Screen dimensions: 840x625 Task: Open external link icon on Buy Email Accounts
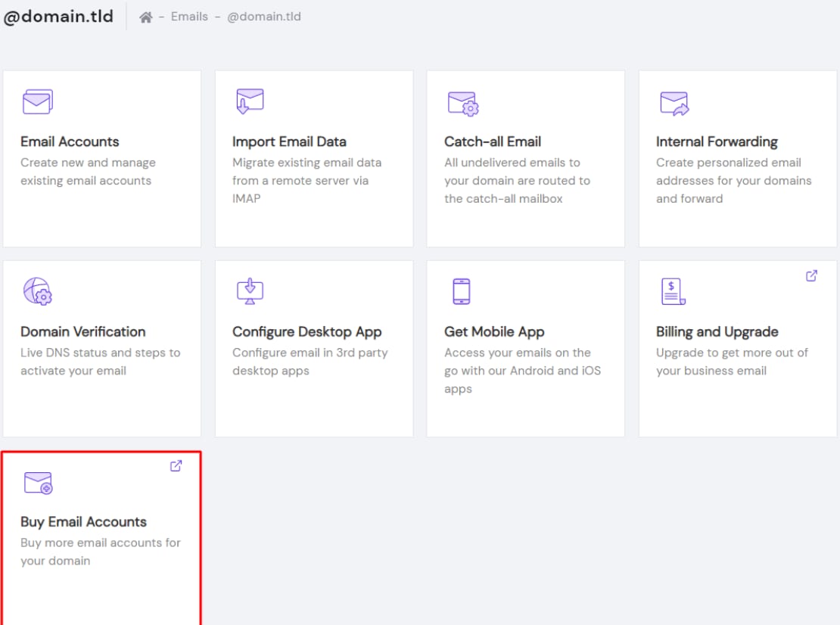(x=176, y=466)
